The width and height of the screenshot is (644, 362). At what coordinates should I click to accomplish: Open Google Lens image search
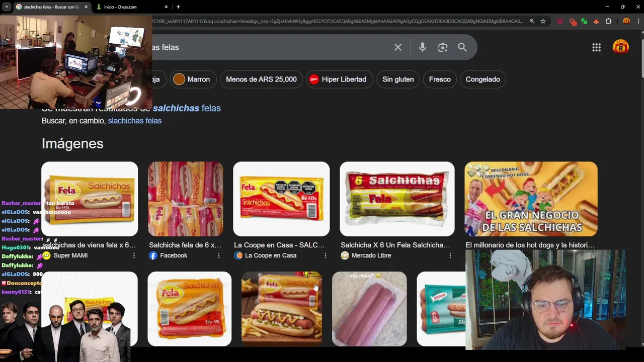point(442,47)
